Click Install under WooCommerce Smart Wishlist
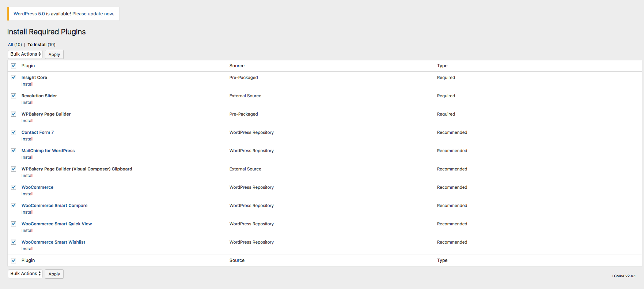 (x=27, y=249)
